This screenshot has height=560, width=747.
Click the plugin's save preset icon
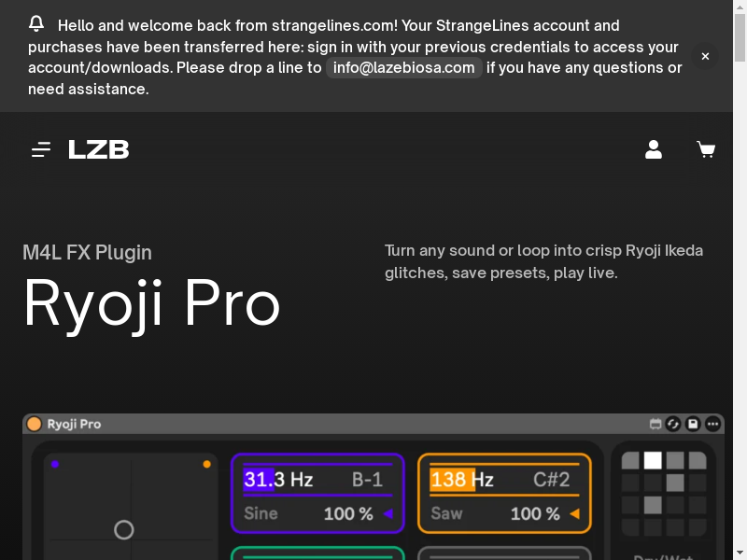click(x=693, y=424)
